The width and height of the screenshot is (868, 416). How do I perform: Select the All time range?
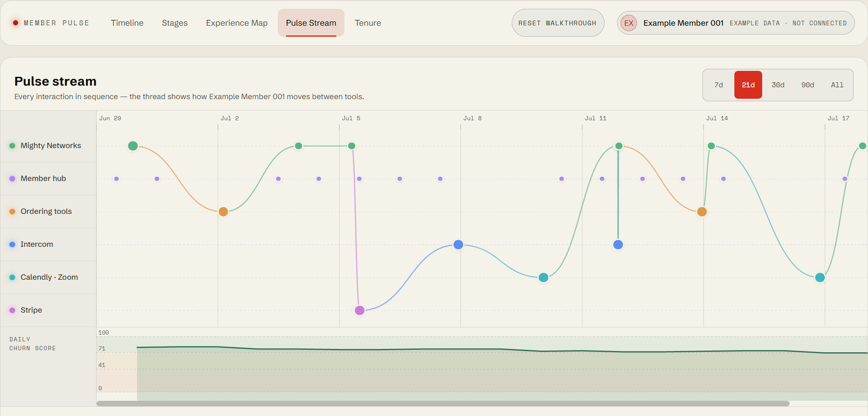point(837,85)
